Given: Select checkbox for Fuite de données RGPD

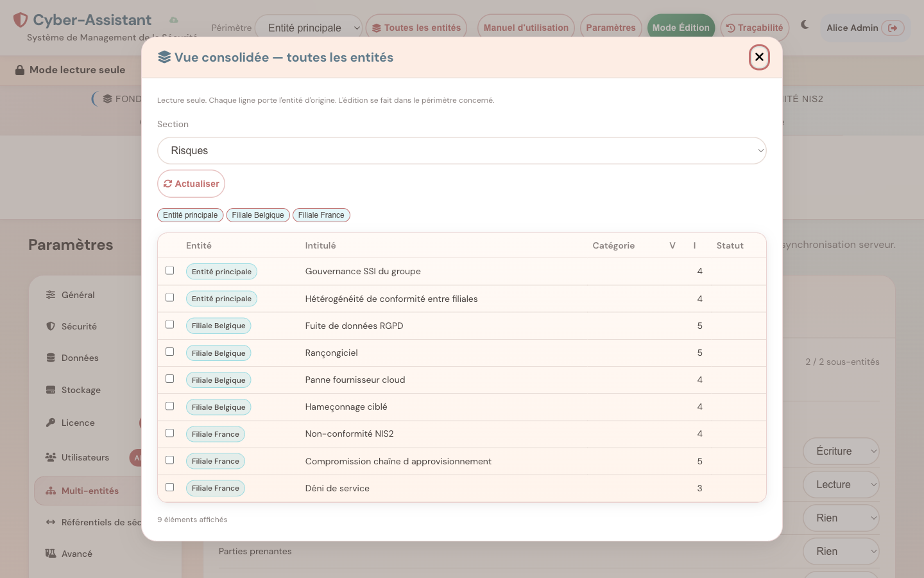Looking at the screenshot, I should (x=169, y=324).
